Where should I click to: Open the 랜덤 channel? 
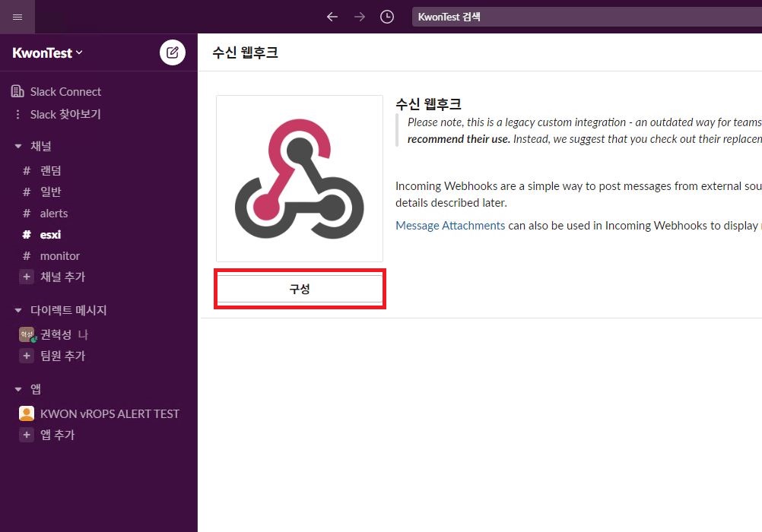(50, 170)
